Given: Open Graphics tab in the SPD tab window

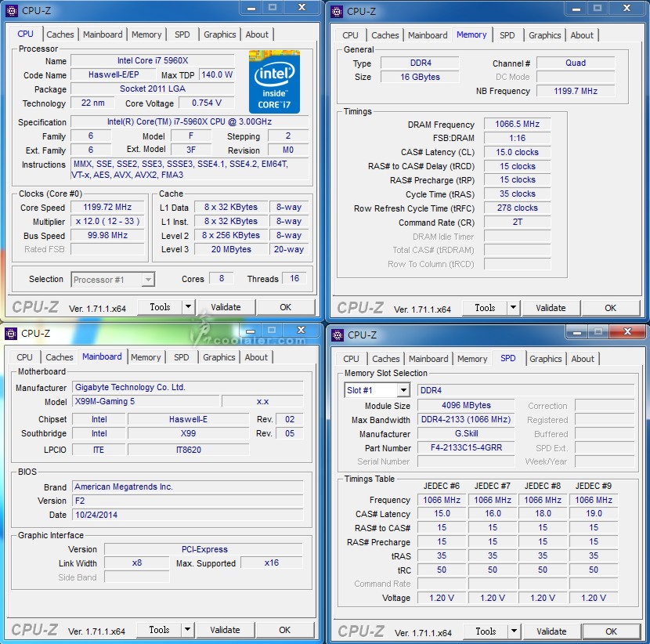Looking at the screenshot, I should [546, 359].
